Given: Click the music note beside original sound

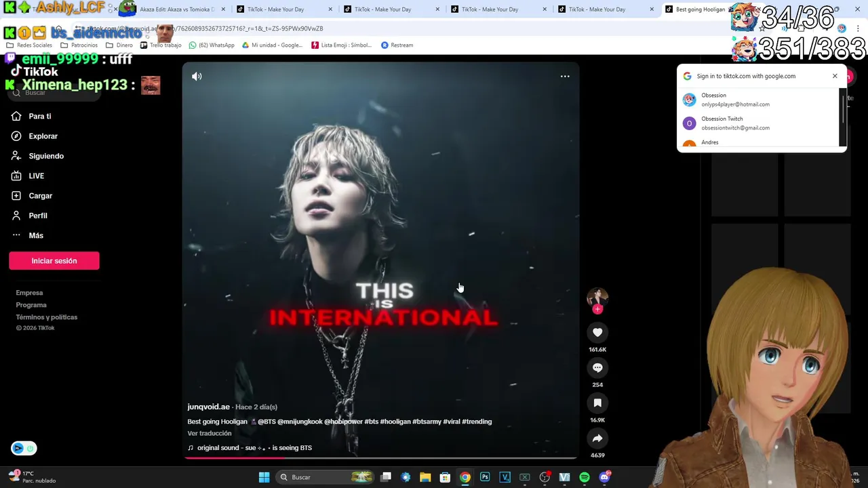Looking at the screenshot, I should tap(191, 448).
